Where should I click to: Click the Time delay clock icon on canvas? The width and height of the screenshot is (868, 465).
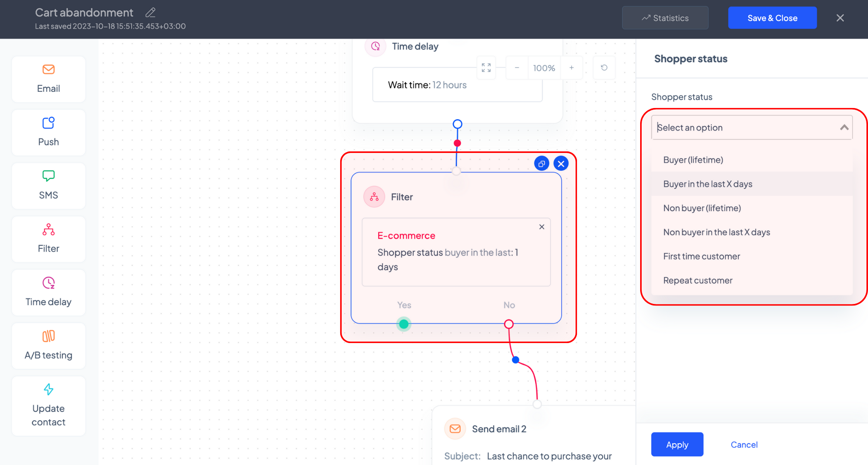(x=375, y=46)
